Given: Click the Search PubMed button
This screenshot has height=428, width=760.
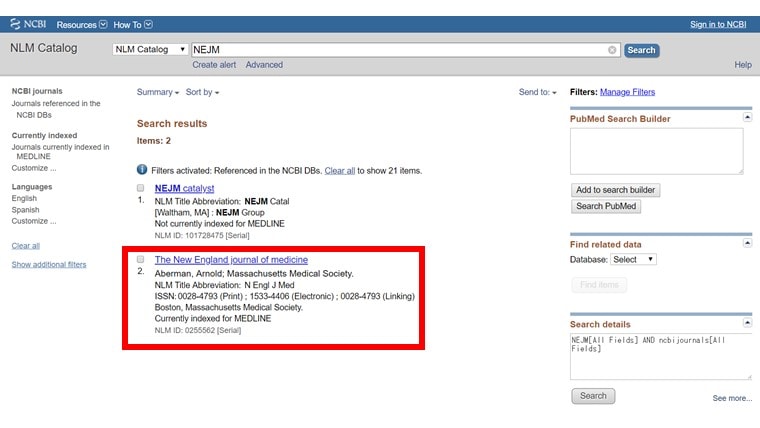Looking at the screenshot, I should pyautogui.click(x=606, y=206).
